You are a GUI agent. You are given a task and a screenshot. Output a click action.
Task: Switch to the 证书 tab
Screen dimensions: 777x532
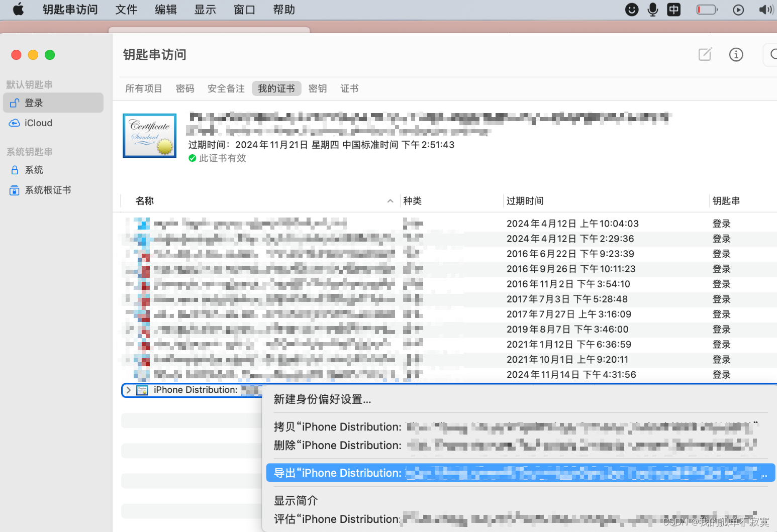tap(349, 88)
